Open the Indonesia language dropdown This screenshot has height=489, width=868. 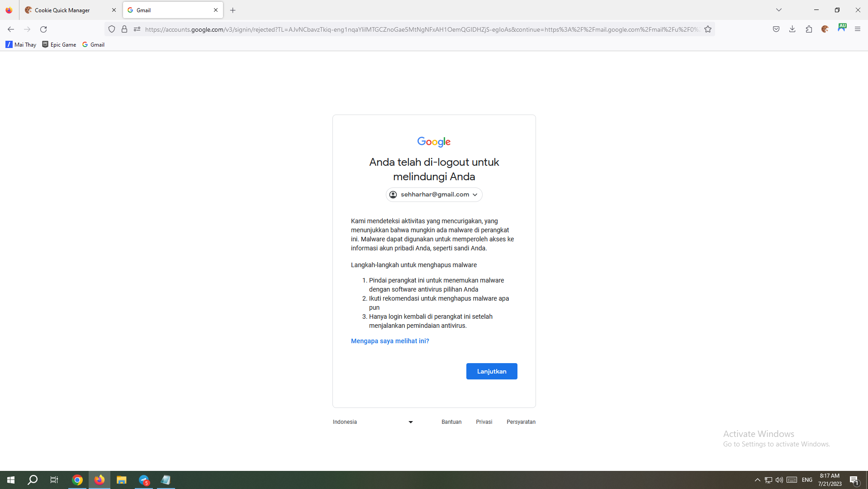(373, 422)
